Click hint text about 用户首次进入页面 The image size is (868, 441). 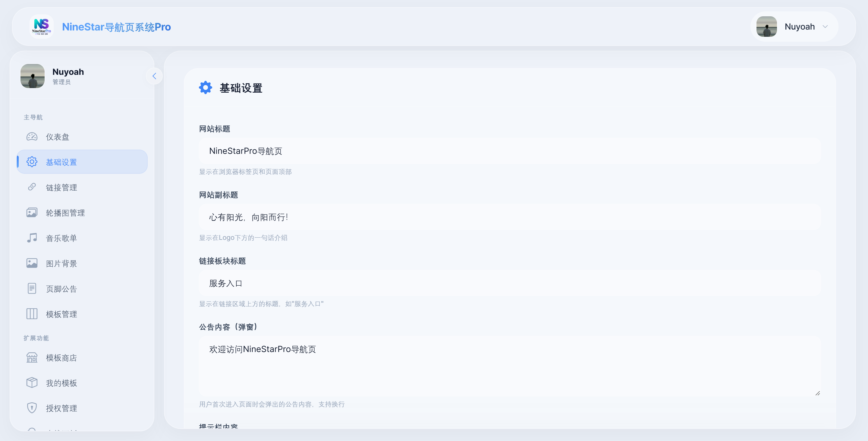272,404
